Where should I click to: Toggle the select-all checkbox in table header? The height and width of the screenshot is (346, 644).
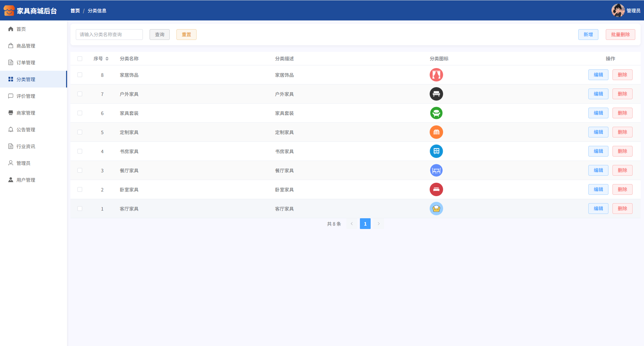pyautogui.click(x=80, y=59)
